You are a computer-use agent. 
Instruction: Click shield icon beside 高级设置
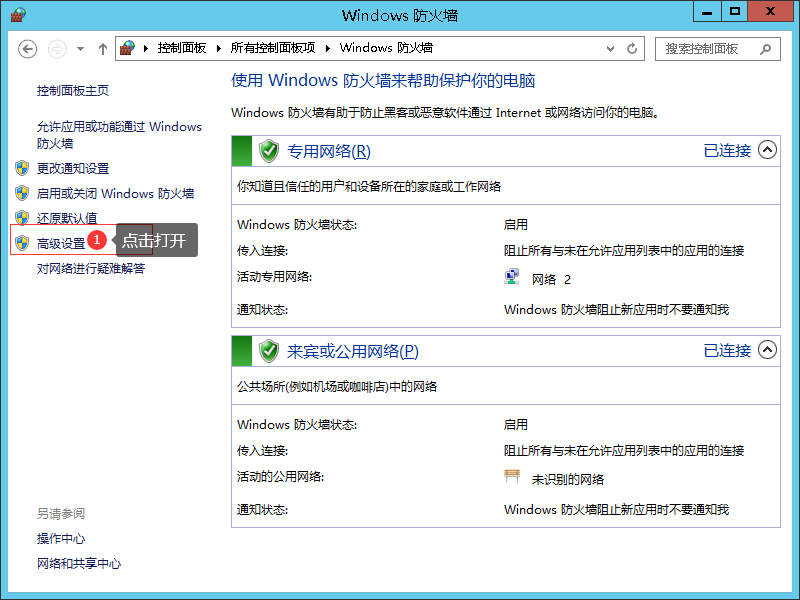click(22, 243)
